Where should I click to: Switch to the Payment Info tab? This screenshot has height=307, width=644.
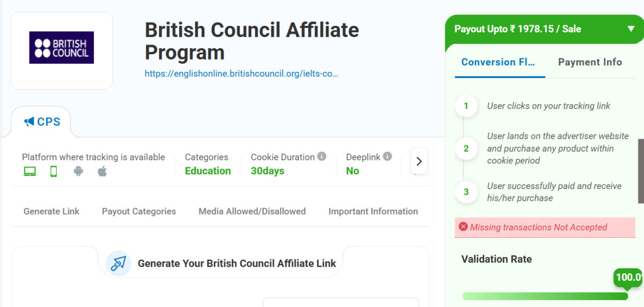tap(590, 62)
